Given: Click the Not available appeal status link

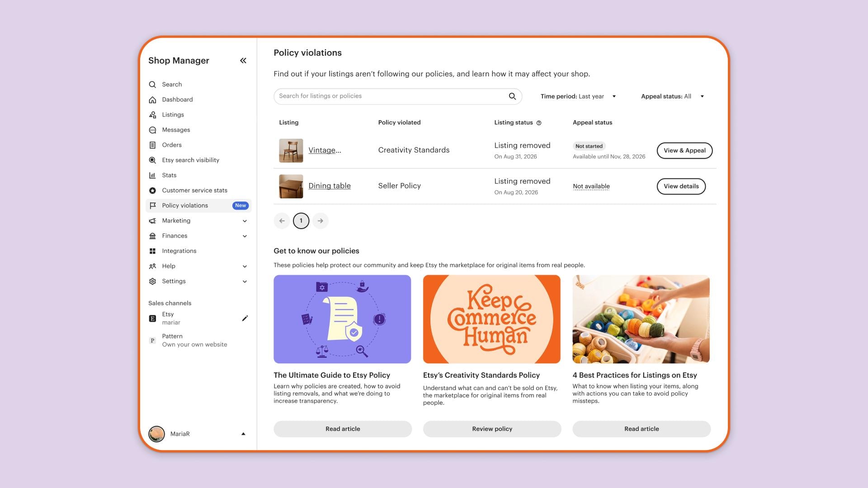Looking at the screenshot, I should pos(591,186).
